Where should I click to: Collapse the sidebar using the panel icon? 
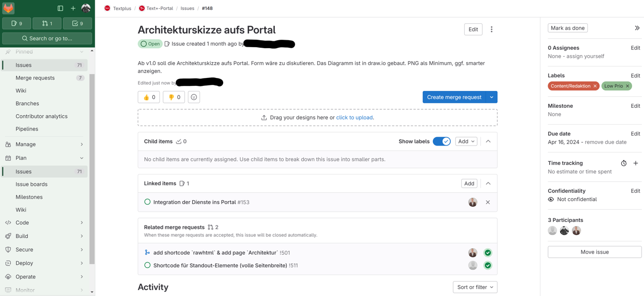[x=59, y=7]
